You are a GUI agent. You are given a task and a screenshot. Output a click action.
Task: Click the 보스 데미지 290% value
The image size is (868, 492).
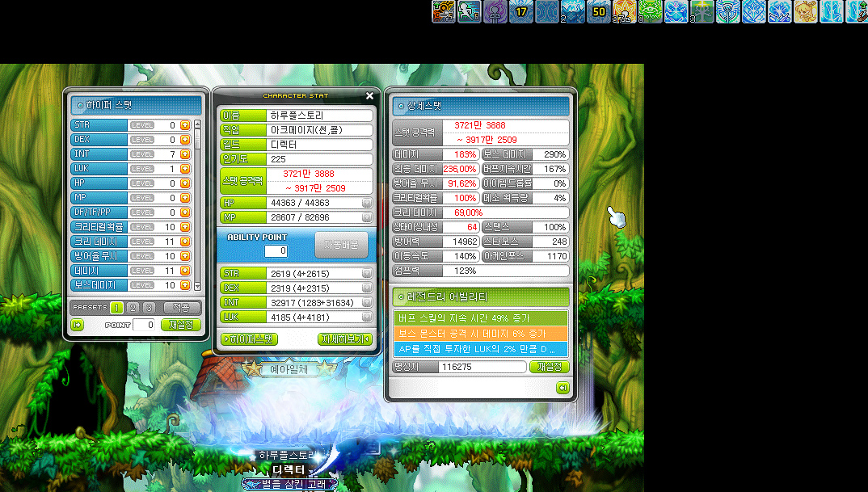(550, 154)
